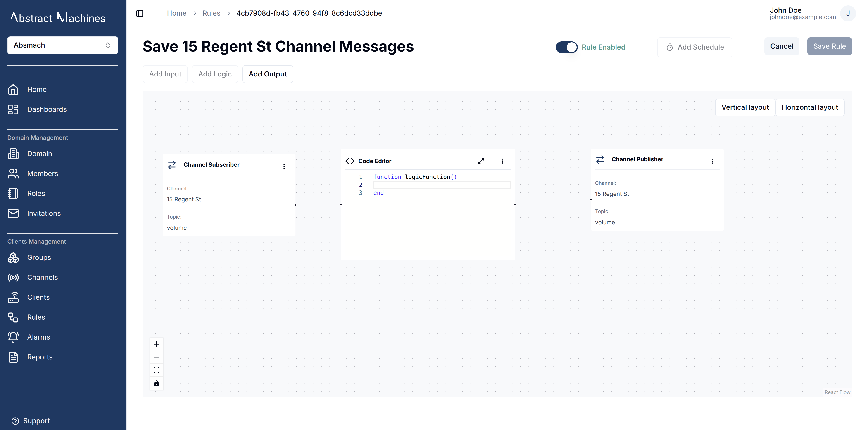Image resolution: width=868 pixels, height=430 pixels.
Task: Open Channel Publisher options menu
Action: [712, 161]
